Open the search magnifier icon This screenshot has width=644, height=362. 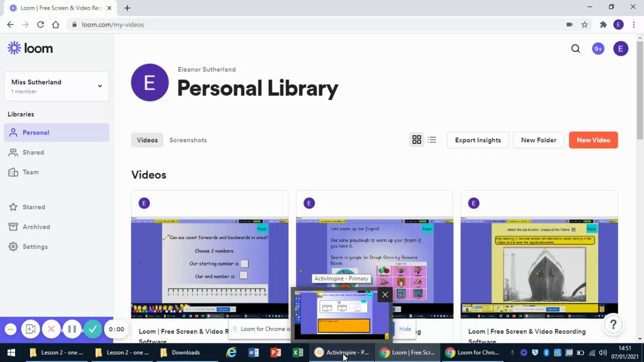(576, 49)
